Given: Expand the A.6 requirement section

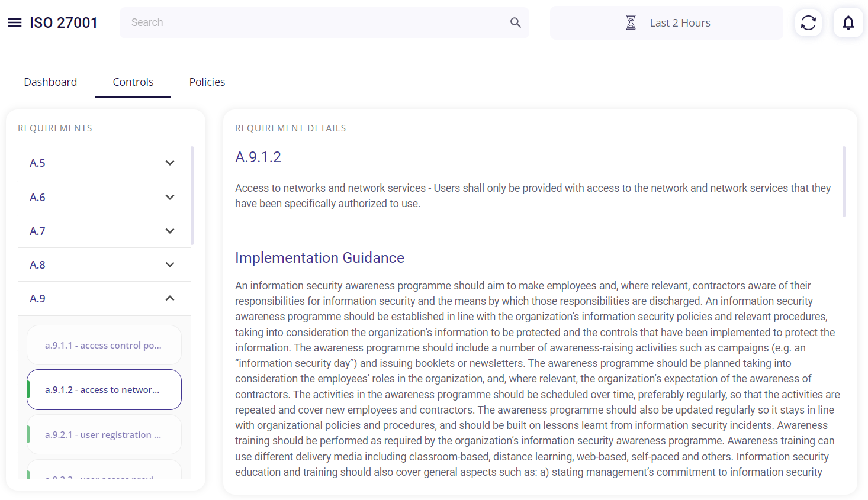Looking at the screenshot, I should pyautogui.click(x=104, y=197).
